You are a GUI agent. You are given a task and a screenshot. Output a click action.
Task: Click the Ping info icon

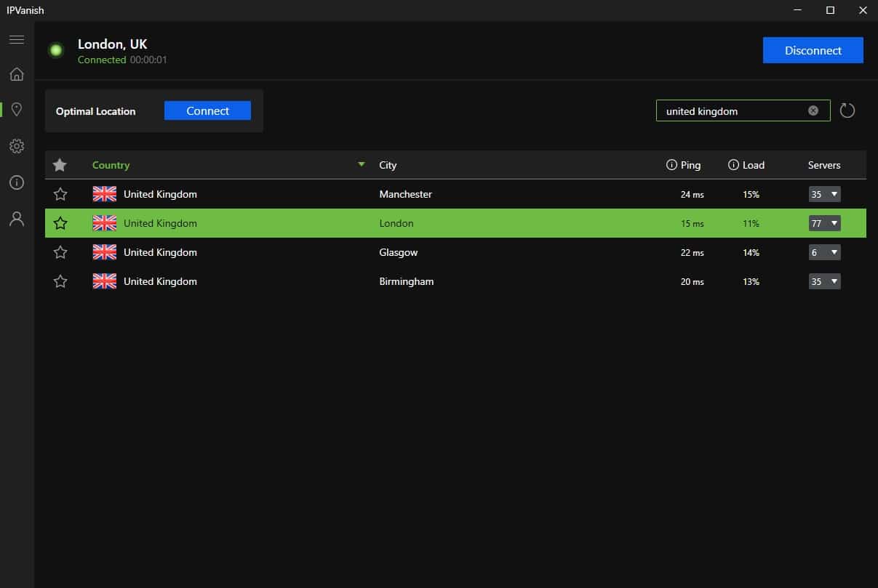click(x=671, y=165)
